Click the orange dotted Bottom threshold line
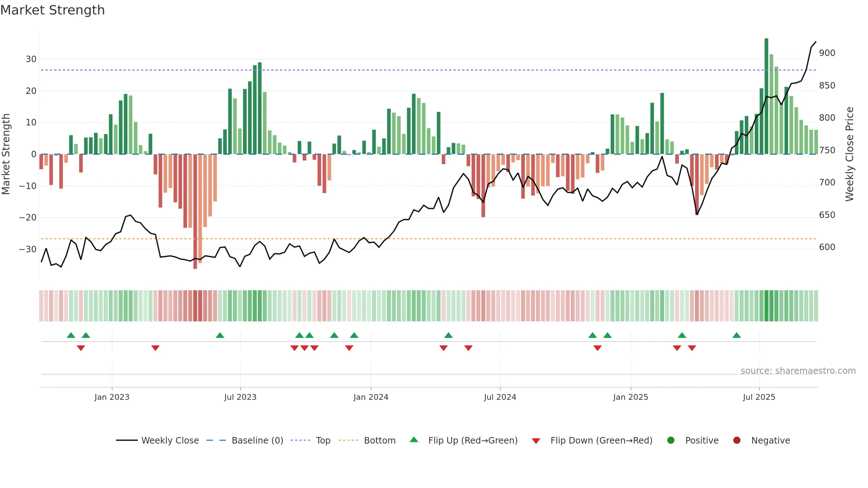The image size is (868, 488). tap(429, 239)
